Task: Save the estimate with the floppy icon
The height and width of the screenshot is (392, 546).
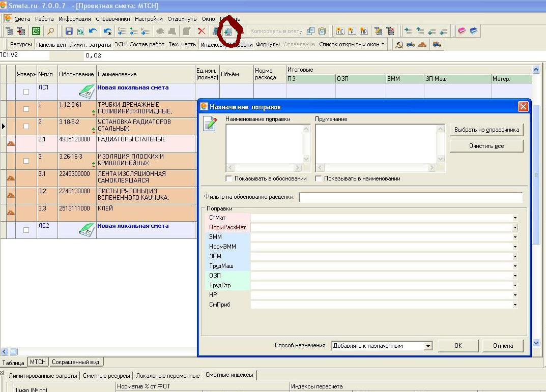Action: (x=69, y=32)
